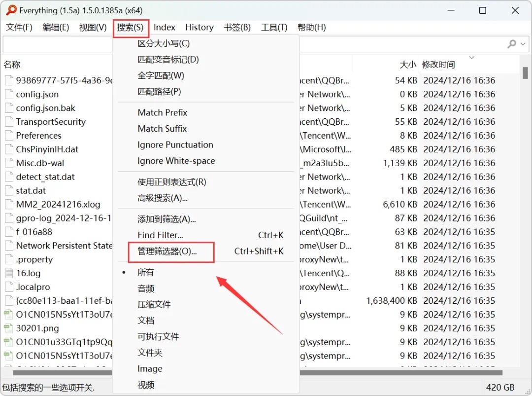The image size is (532, 396).
Task: Click the vertical scrollbar thumb
Action: (525, 72)
